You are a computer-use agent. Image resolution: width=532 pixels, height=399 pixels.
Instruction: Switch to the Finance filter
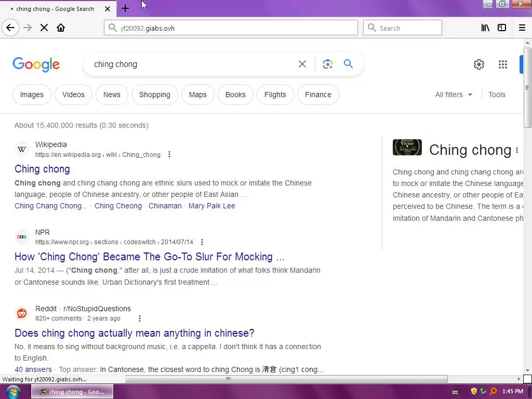pos(318,95)
